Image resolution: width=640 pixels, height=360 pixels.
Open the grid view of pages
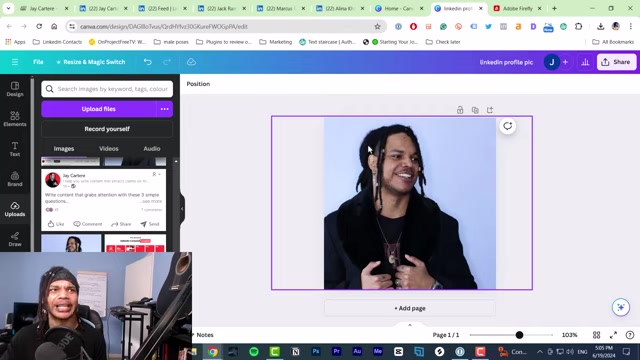[x=596, y=335]
